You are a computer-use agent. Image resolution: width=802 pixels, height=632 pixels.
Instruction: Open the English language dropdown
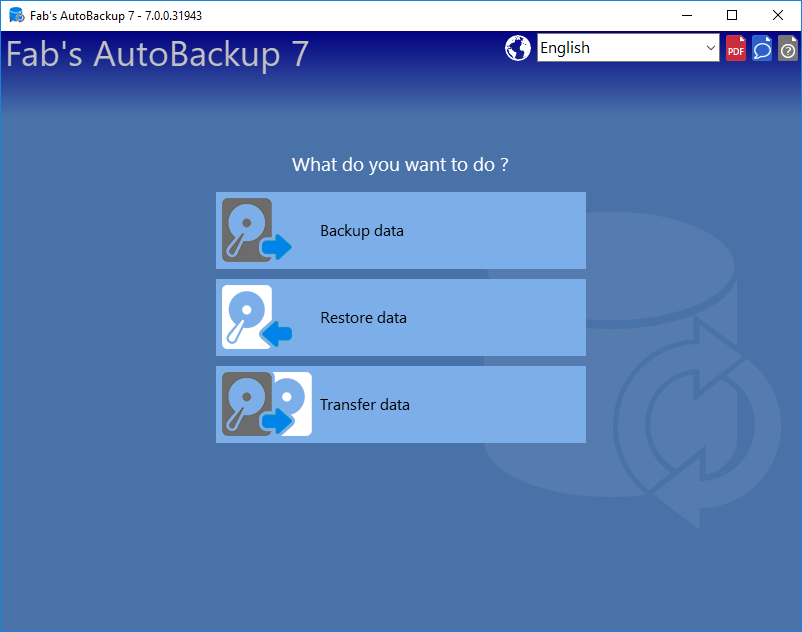[628, 48]
